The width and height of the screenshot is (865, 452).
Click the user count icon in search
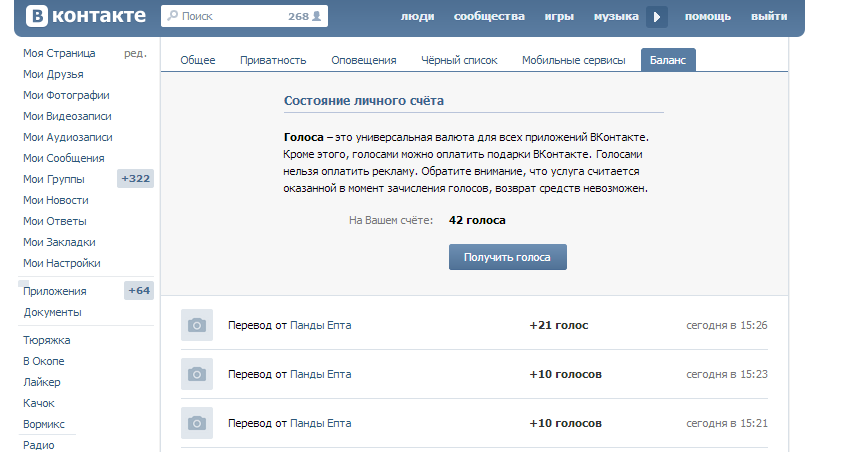click(317, 17)
